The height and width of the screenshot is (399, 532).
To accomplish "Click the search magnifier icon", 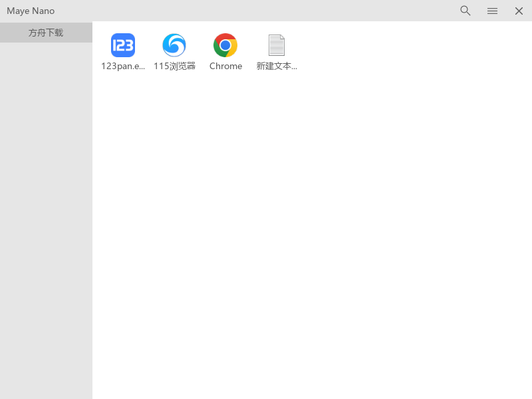I will [x=465, y=11].
